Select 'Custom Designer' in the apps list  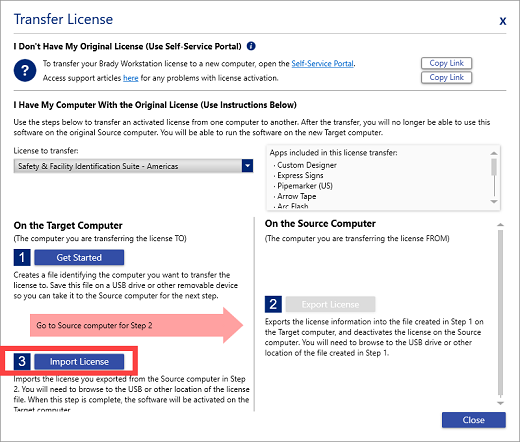pyautogui.click(x=307, y=165)
